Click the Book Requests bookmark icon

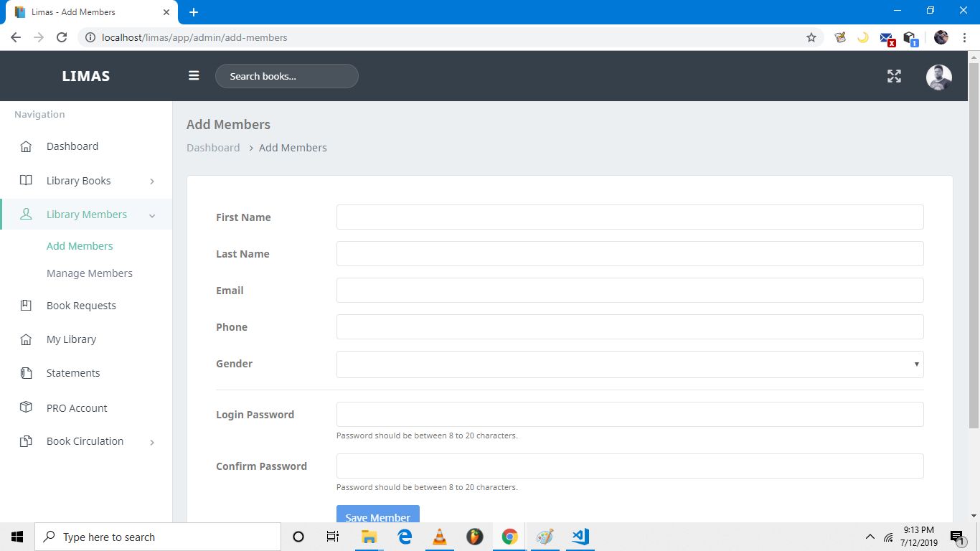point(26,306)
